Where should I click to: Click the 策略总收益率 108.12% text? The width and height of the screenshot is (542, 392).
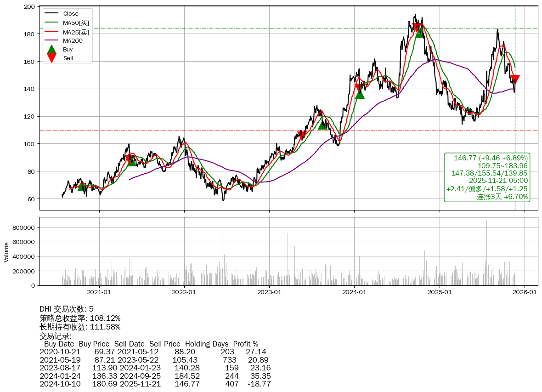point(80,318)
